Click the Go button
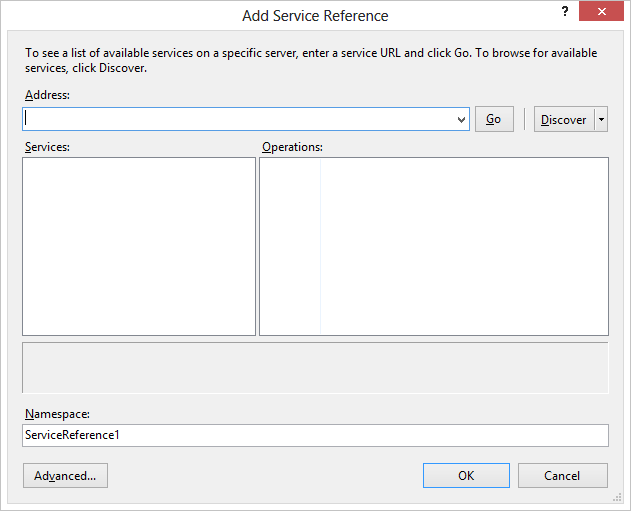Screen dimensions: 631x511 coord(494,119)
